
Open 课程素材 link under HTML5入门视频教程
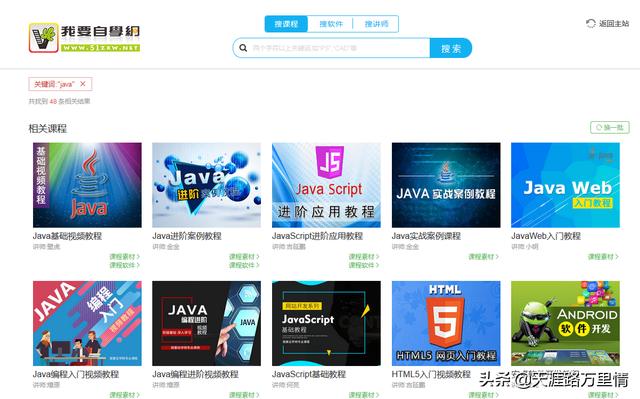(x=483, y=395)
